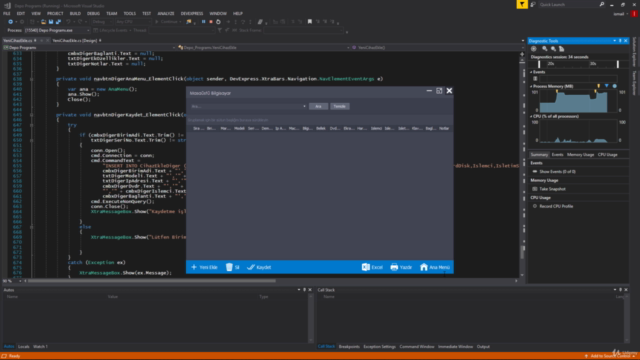
Task: Stop debugging with the red stop icon
Action: [x=211, y=22]
